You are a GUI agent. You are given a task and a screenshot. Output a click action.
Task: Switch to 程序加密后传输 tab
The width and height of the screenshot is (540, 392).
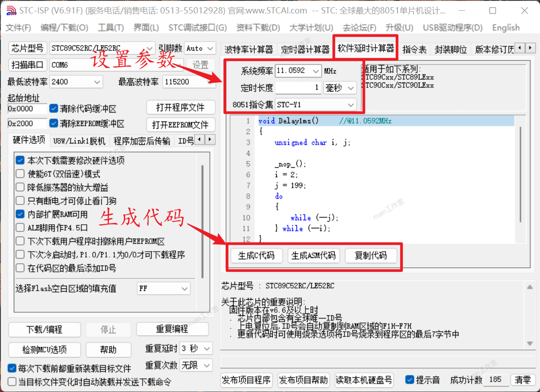[142, 141]
